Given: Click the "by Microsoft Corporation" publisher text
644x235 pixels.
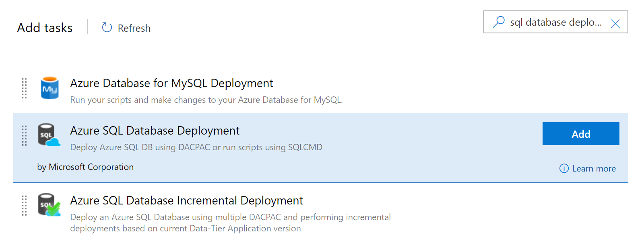Looking at the screenshot, I should (x=85, y=167).
